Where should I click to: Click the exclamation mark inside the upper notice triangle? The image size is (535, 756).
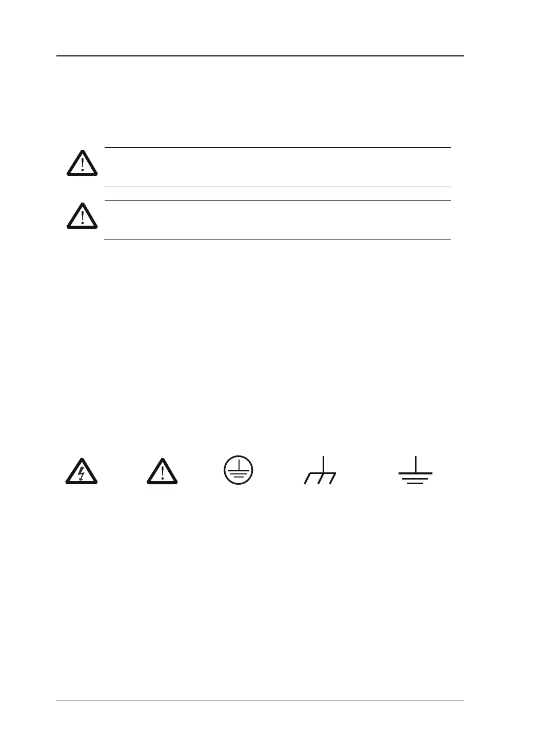pyautogui.click(x=82, y=165)
